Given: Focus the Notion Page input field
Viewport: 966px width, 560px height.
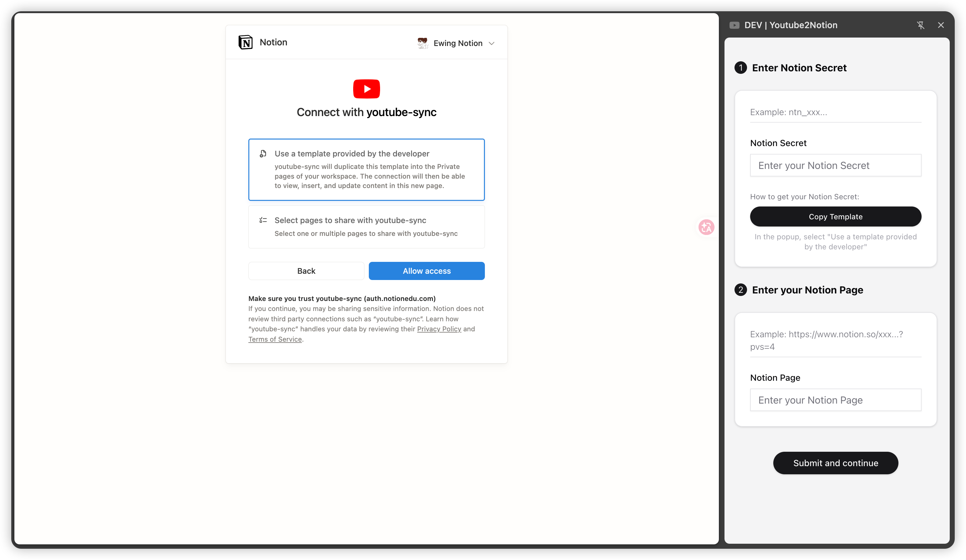Looking at the screenshot, I should coord(835,400).
